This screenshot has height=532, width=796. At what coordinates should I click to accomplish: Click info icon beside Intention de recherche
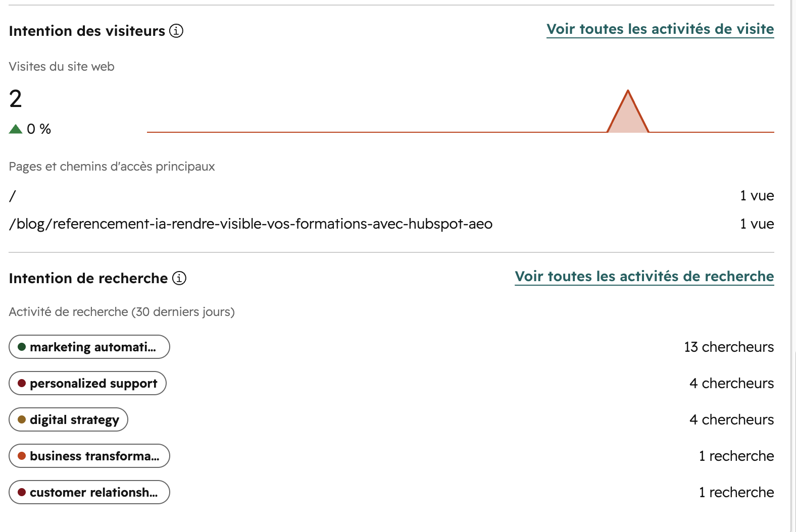click(179, 278)
